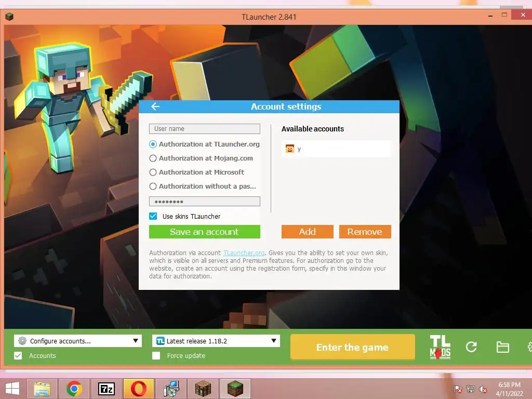Open the crafting table icon in taskbar

click(x=203, y=389)
